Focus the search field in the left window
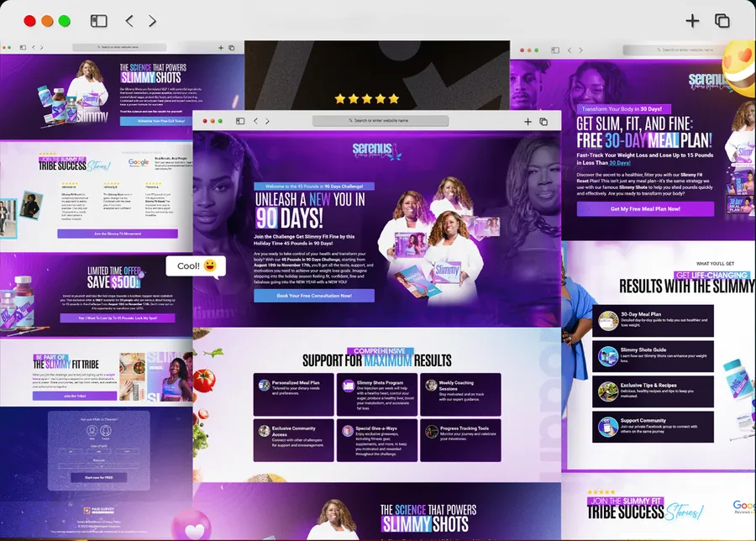The image size is (756, 541). pos(119,47)
